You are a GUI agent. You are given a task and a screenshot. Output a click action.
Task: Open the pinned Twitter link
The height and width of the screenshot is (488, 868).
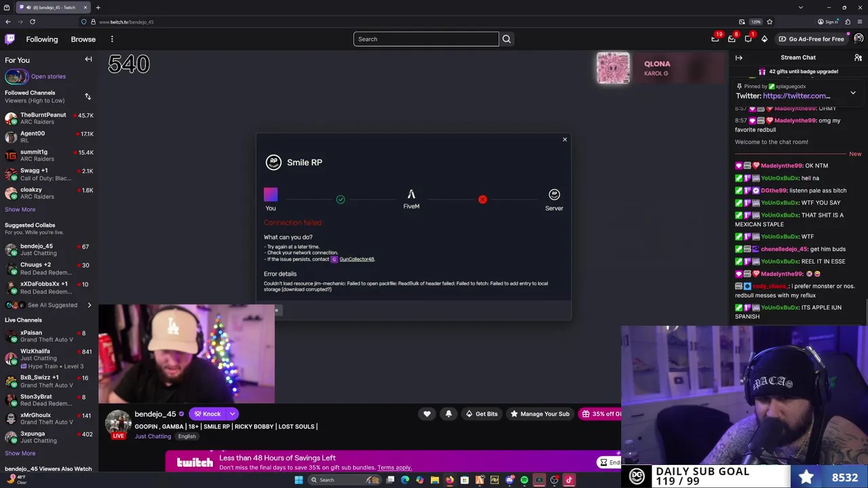(796, 96)
